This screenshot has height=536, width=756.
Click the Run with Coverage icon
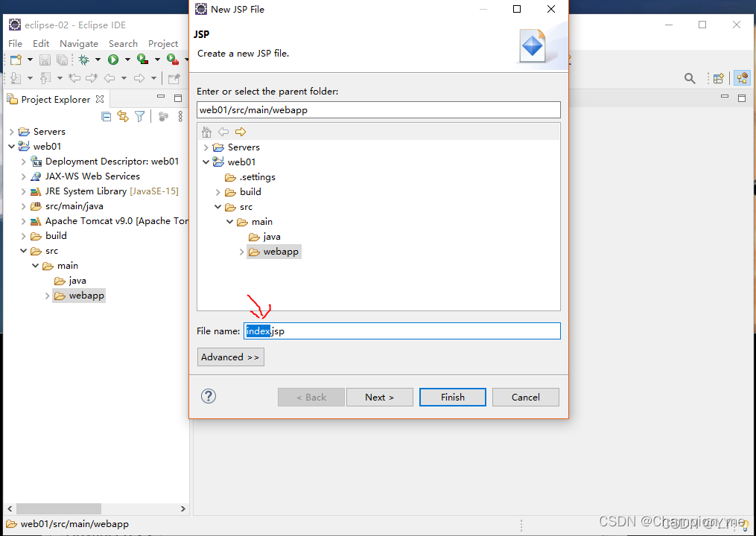142,60
